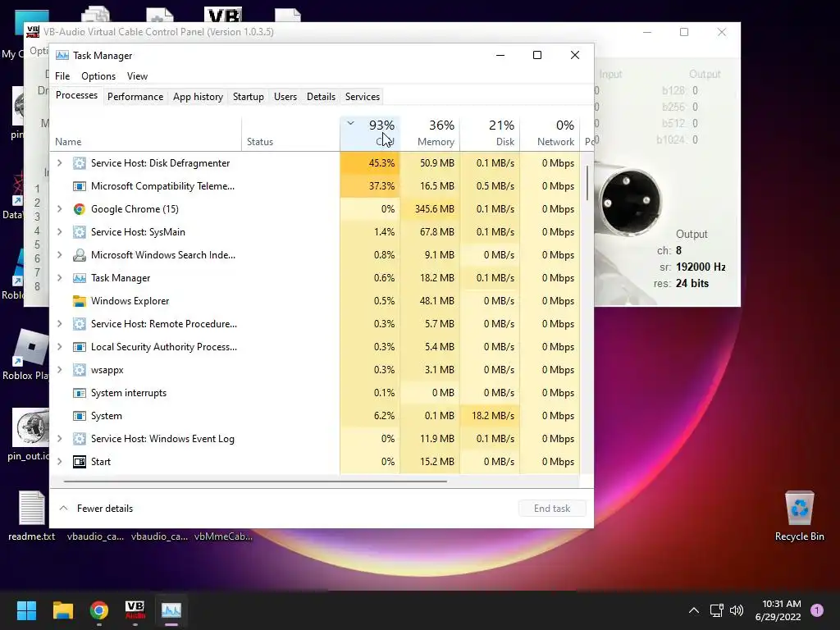Screen dimensions: 840x630
Task: Sort processes by Name column header
Action: tap(146, 133)
